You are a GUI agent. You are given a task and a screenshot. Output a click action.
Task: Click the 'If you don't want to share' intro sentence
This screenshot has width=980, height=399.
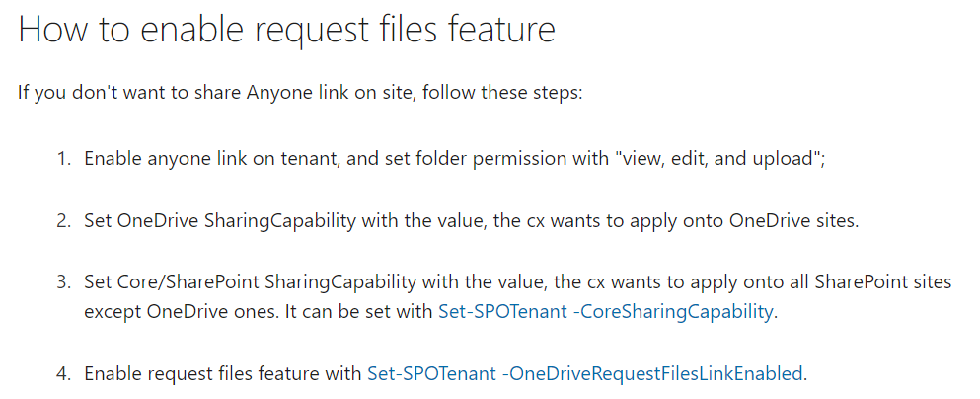300,93
